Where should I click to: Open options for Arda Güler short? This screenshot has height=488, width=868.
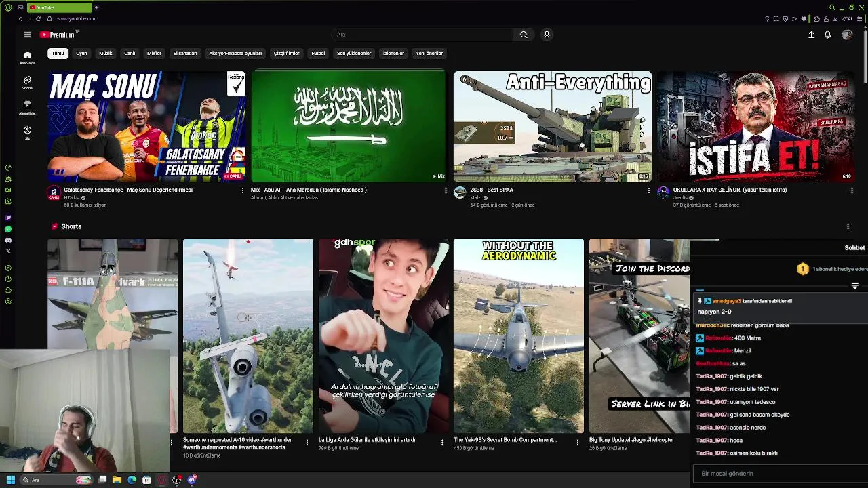[x=442, y=442]
